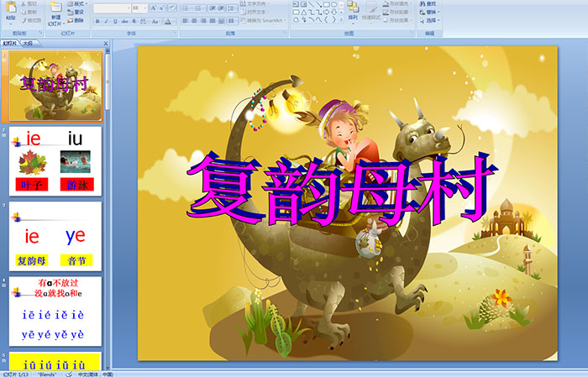The width and height of the screenshot is (588, 377).
Task: Open the font size dropdown
Action: click(x=144, y=8)
